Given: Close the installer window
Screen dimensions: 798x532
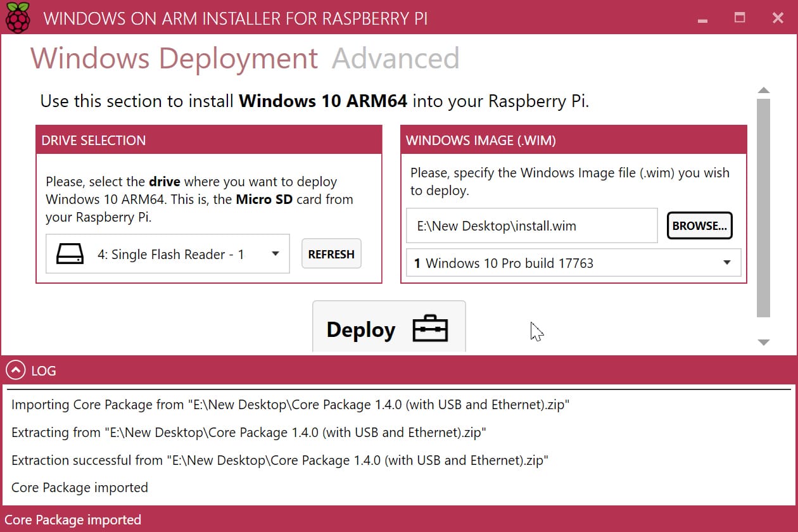Looking at the screenshot, I should (778, 18).
